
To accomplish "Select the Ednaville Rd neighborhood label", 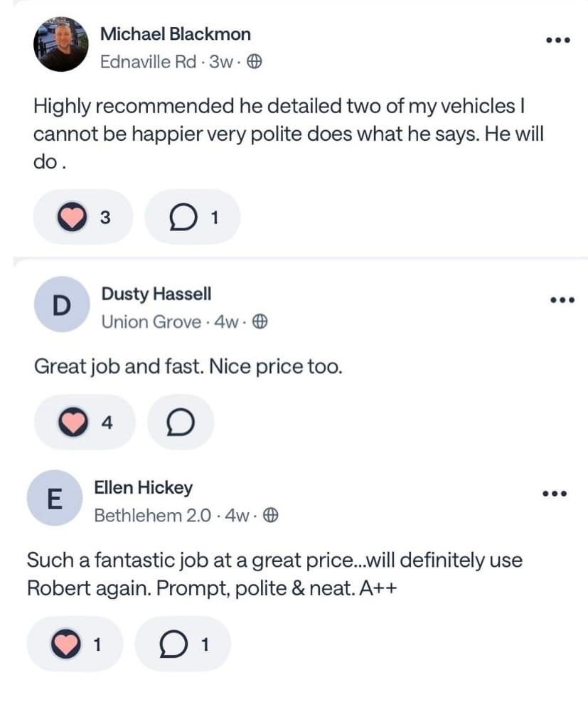I will click(x=148, y=62).
